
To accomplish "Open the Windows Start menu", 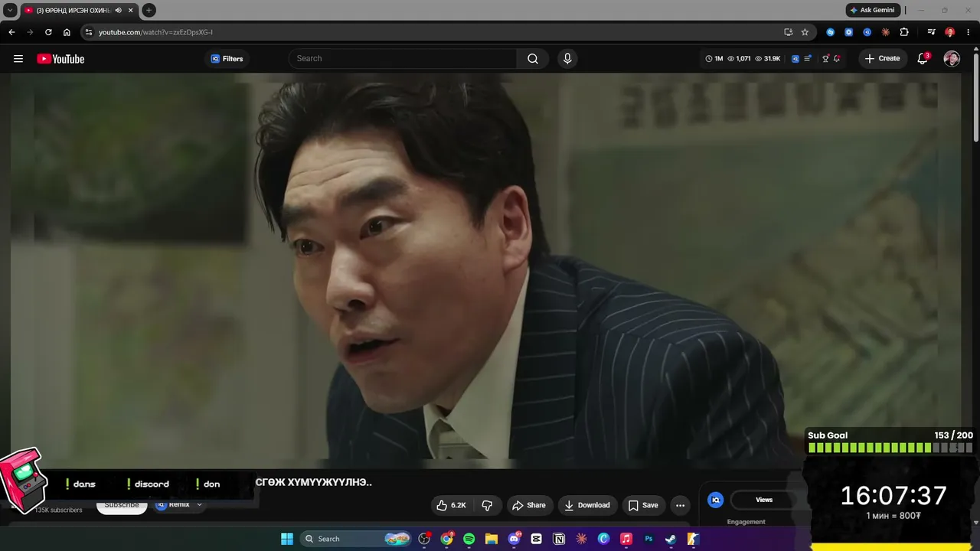I will [x=287, y=539].
